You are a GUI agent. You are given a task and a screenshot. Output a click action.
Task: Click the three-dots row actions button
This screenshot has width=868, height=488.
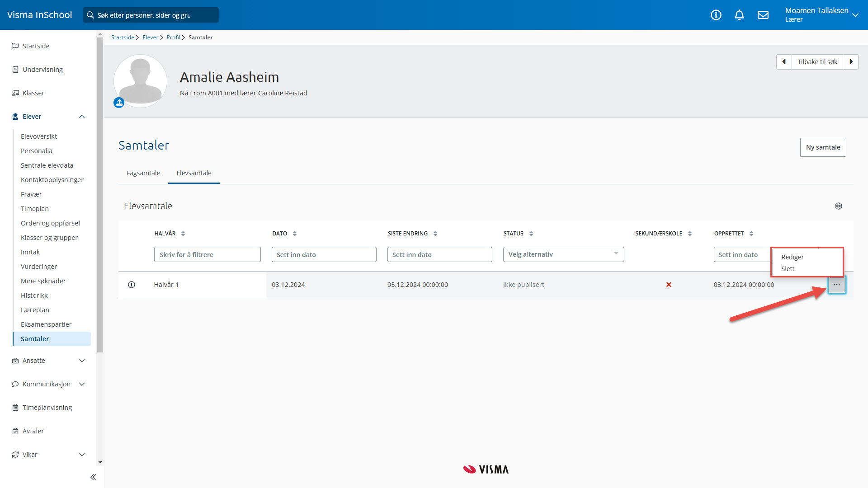tap(837, 285)
